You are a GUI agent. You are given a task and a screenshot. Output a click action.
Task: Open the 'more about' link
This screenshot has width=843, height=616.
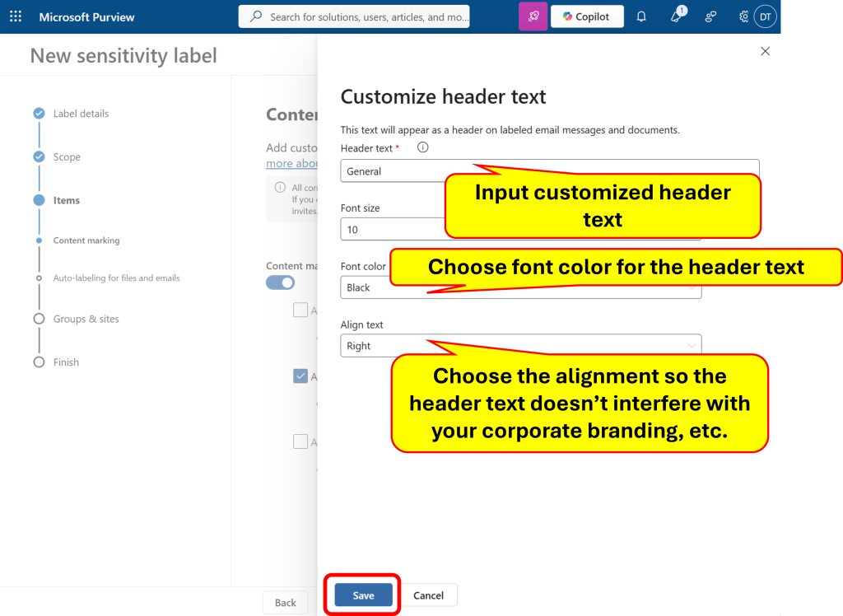click(x=292, y=164)
